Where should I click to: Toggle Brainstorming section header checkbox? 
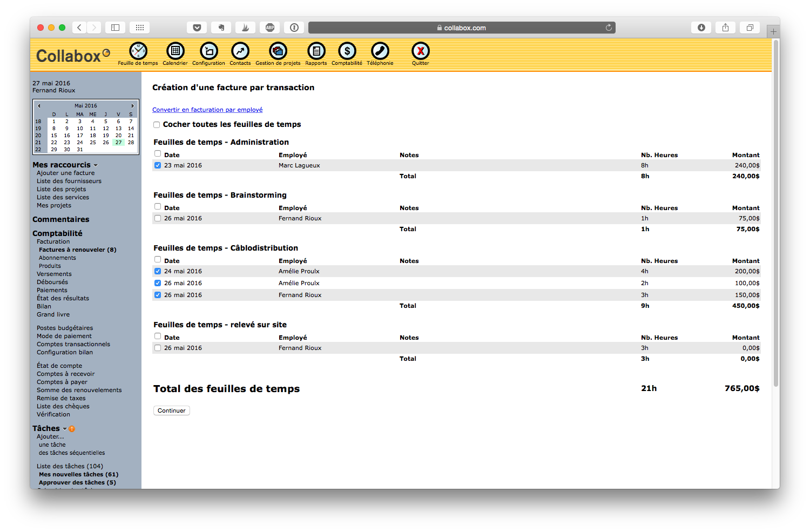point(158,207)
